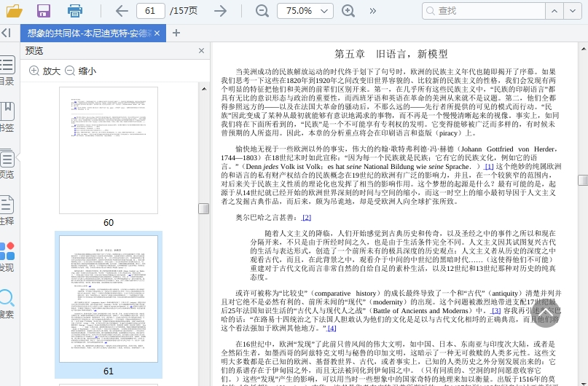Click the 查找 search input field
This screenshot has height=386, width=588.
(x=484, y=11)
